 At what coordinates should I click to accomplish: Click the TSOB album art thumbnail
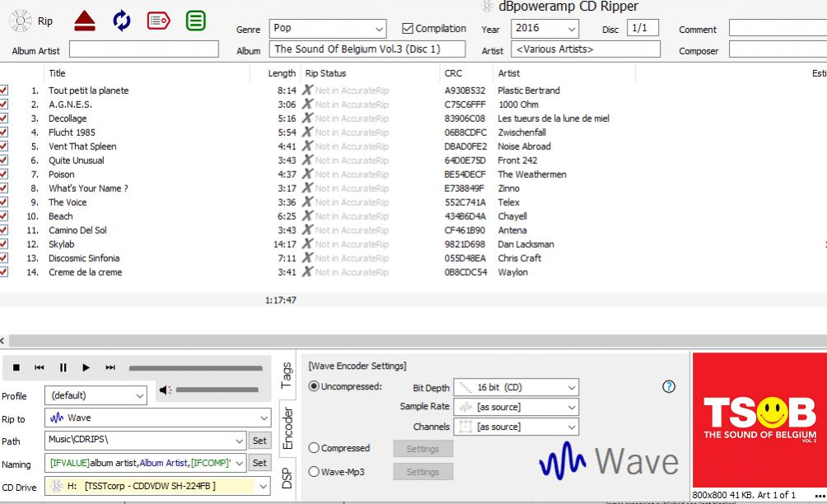pos(759,420)
